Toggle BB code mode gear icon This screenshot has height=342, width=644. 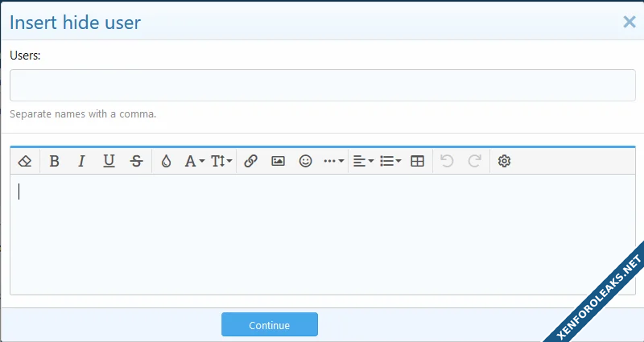click(x=505, y=161)
